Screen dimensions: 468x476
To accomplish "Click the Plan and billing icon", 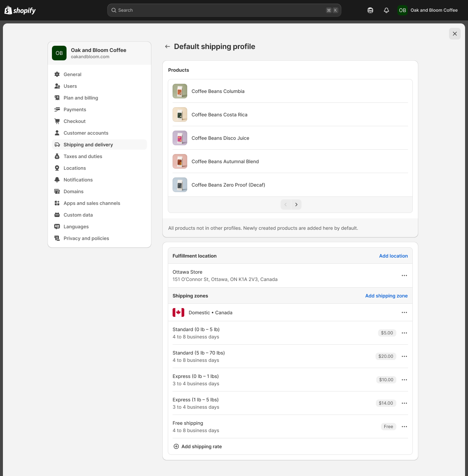I will pyautogui.click(x=57, y=98).
